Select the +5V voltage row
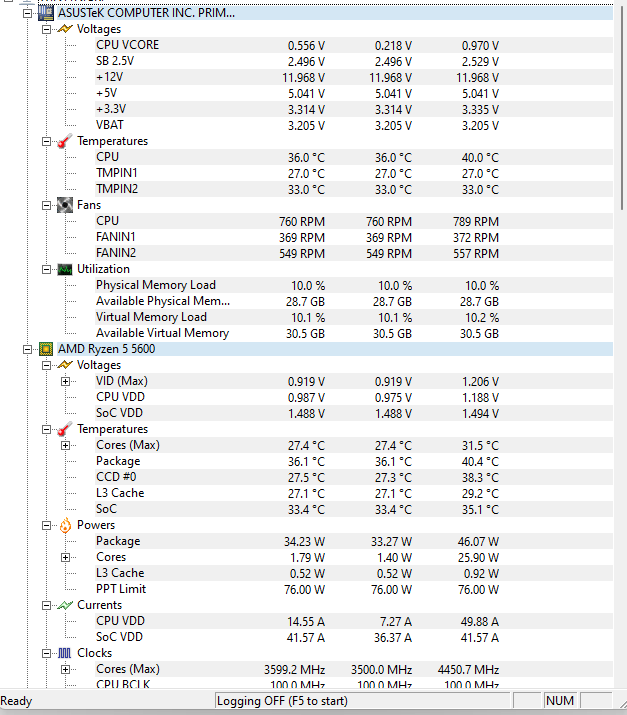This screenshot has width=627, height=715. click(x=353, y=93)
